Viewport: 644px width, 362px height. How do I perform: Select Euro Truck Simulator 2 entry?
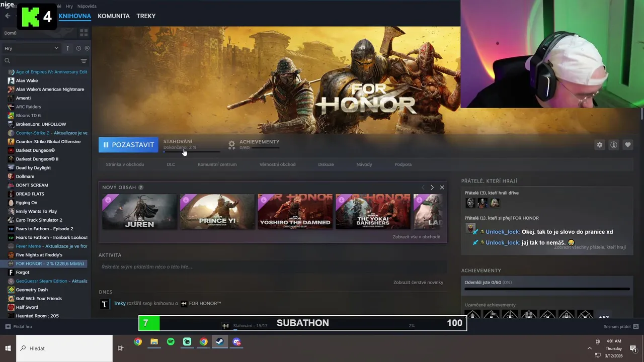click(x=39, y=220)
